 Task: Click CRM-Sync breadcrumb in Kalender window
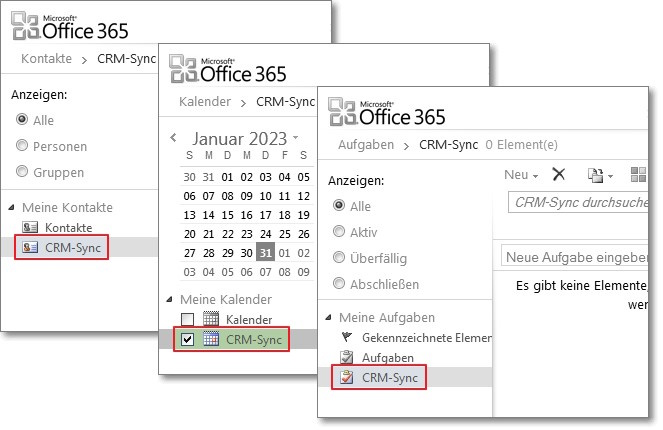285,101
